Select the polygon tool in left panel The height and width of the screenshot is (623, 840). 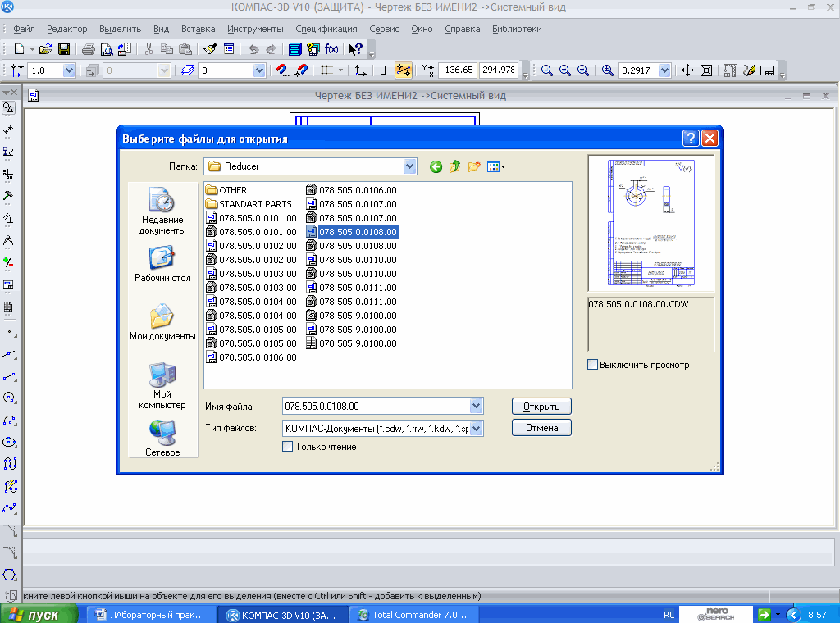10,575
